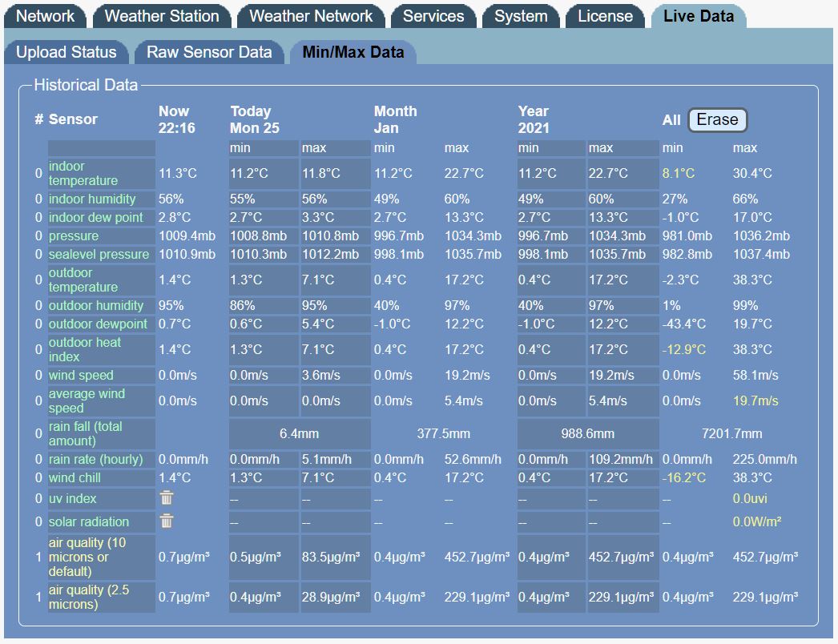Click the year rain total 988.6mm
Image resolution: width=838 pixels, height=644 pixels.
(588, 433)
